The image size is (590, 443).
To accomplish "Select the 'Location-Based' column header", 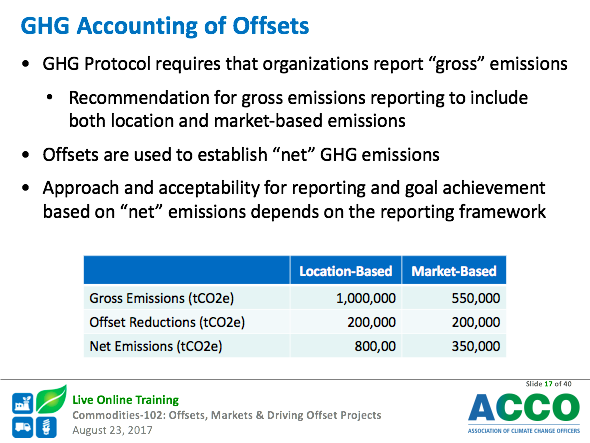I will pos(345,271).
